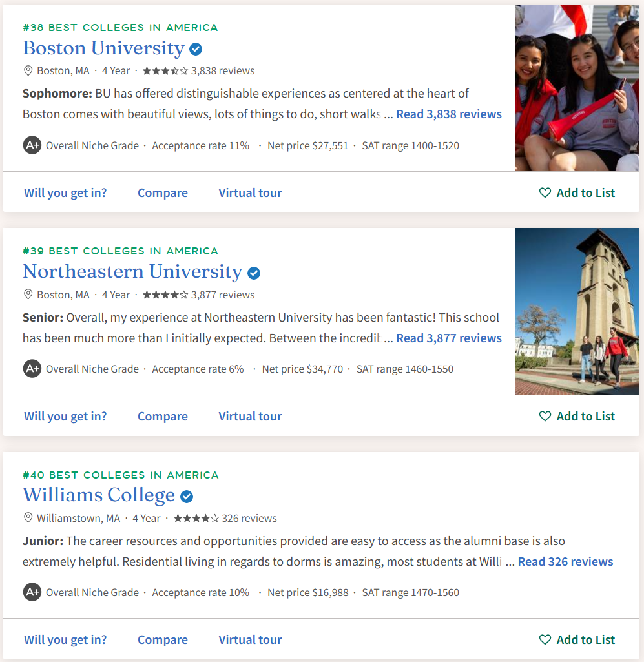Take the Boston University virtual tour
This screenshot has width=644, height=662.
(x=250, y=192)
